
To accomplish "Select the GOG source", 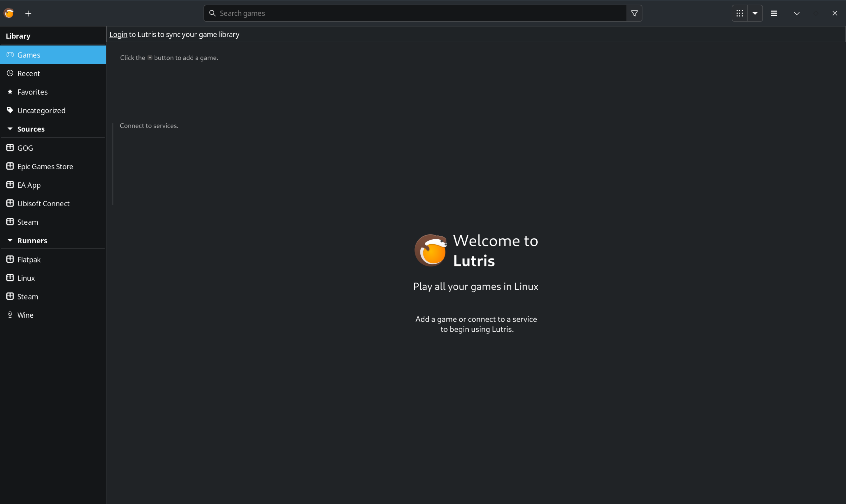I will (53, 148).
